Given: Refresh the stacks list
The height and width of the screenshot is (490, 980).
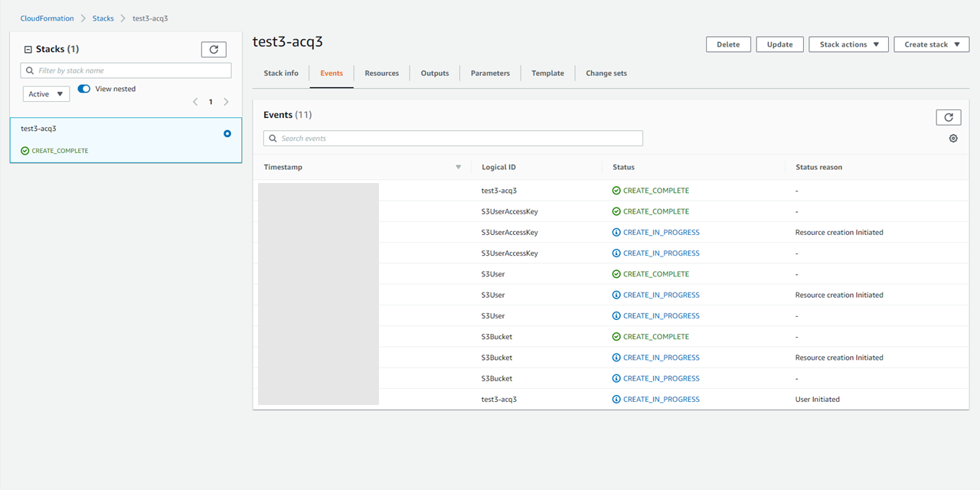Looking at the screenshot, I should click(x=214, y=49).
